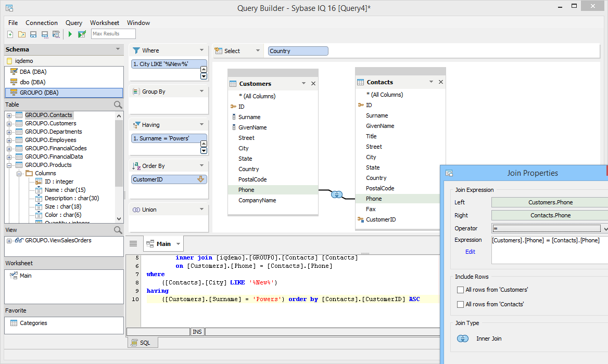Select Phone column in Customers table
608x364 pixels.
273,190
